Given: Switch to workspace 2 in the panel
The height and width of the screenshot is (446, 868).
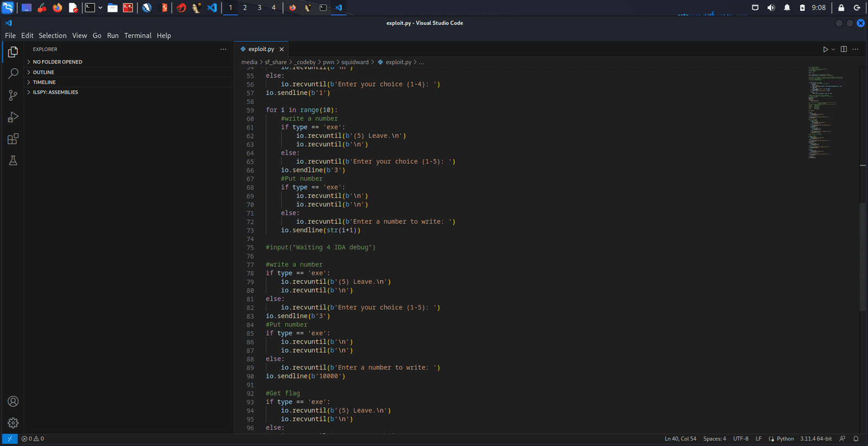Looking at the screenshot, I should click(245, 8).
